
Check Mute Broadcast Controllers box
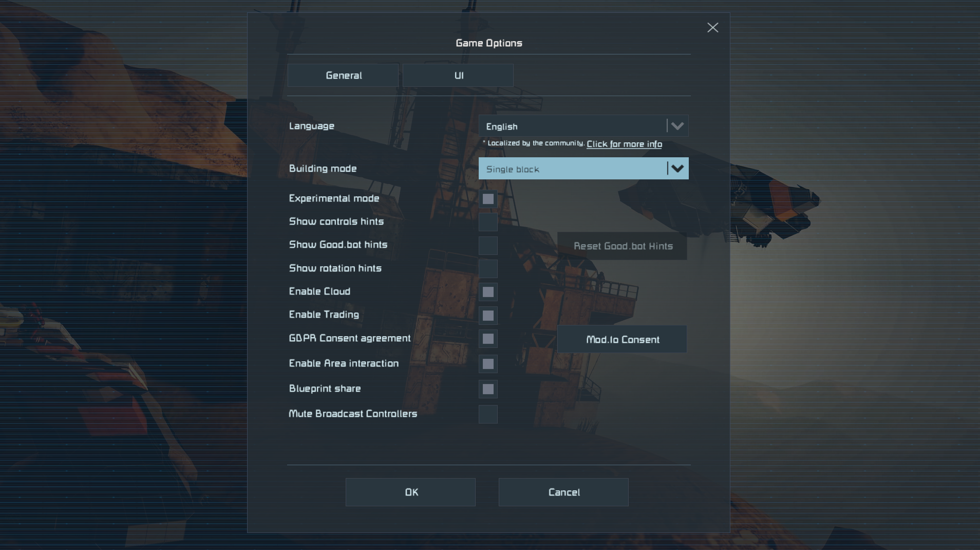pyautogui.click(x=488, y=414)
